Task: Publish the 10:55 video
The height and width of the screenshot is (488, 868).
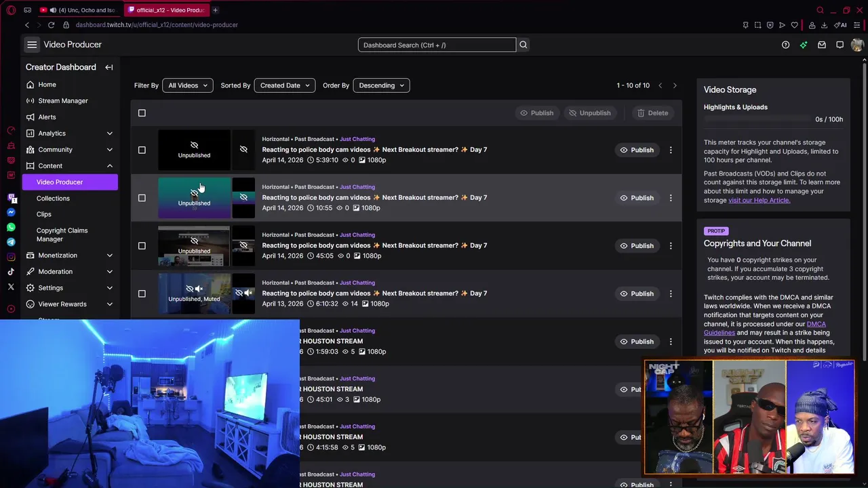Action: [637, 198]
